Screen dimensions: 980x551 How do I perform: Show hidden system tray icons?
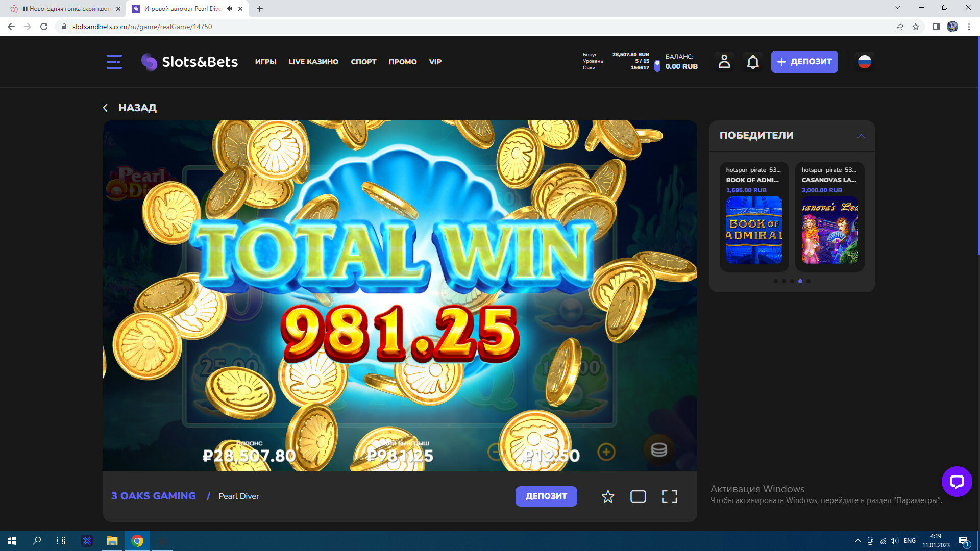[857, 541]
